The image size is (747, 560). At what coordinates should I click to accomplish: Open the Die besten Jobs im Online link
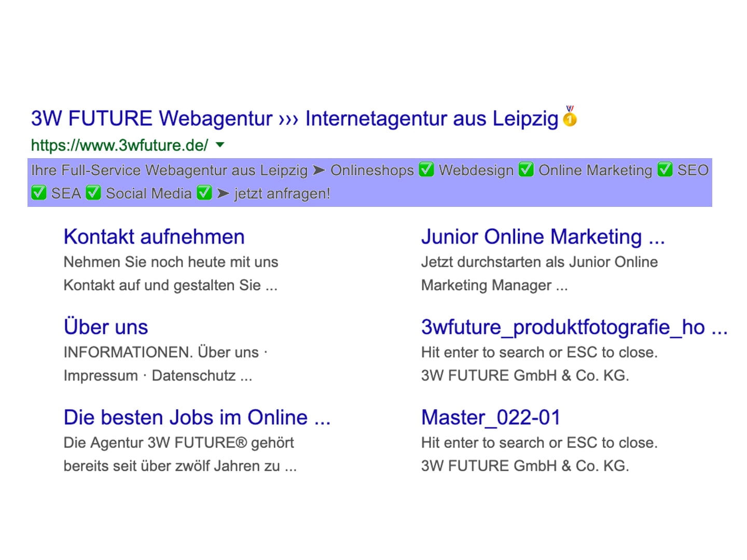point(197,417)
